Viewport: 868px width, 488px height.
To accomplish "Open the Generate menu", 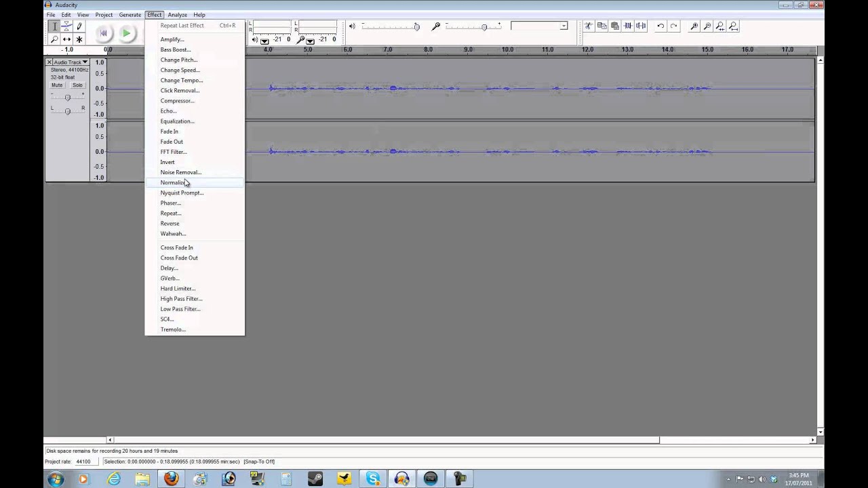I will tap(130, 15).
